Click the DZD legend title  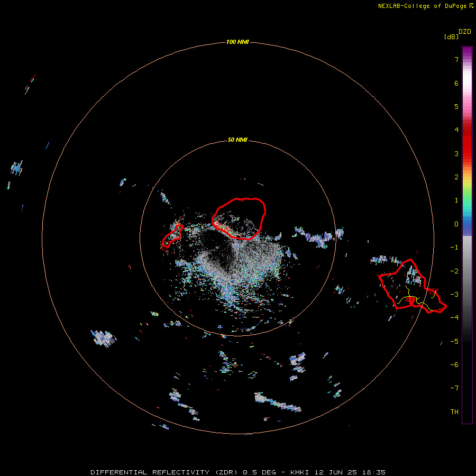(x=465, y=32)
